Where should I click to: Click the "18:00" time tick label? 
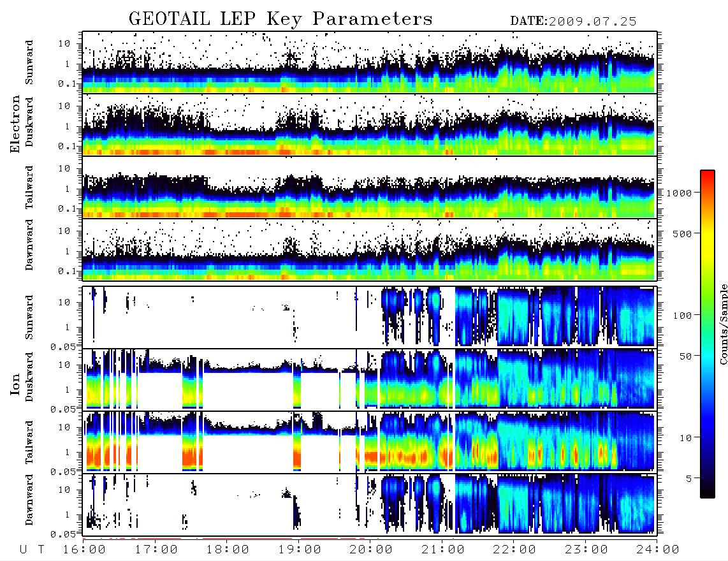pos(228,550)
